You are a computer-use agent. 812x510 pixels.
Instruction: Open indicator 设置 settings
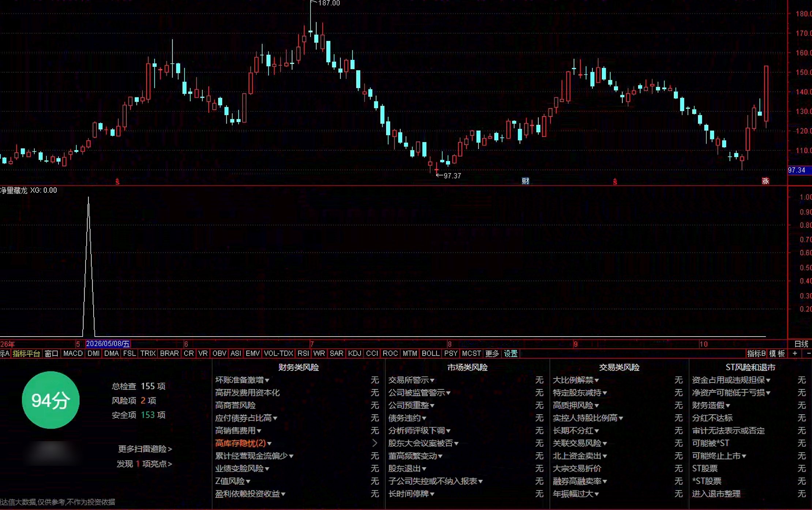click(x=511, y=353)
